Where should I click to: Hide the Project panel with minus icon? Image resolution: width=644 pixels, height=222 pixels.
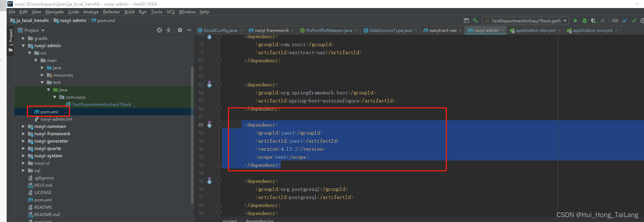coord(189,30)
